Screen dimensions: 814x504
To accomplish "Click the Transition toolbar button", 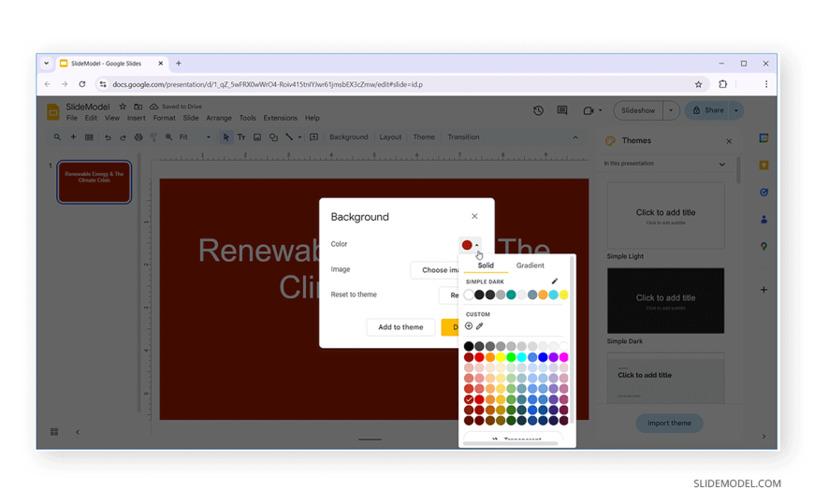I will pos(463,137).
